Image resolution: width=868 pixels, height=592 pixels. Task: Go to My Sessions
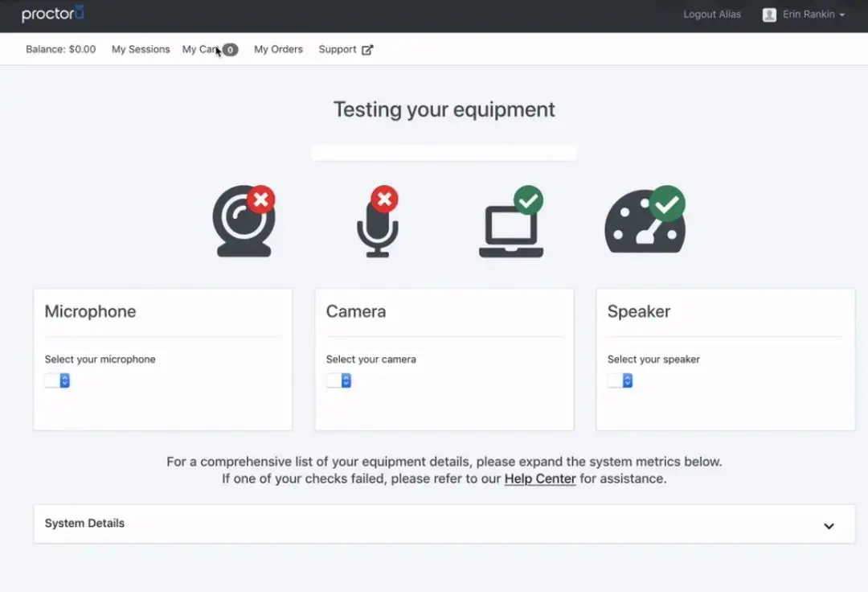(x=141, y=49)
